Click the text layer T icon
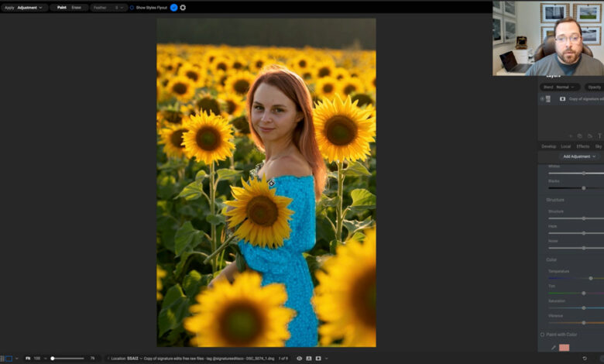 point(599,136)
